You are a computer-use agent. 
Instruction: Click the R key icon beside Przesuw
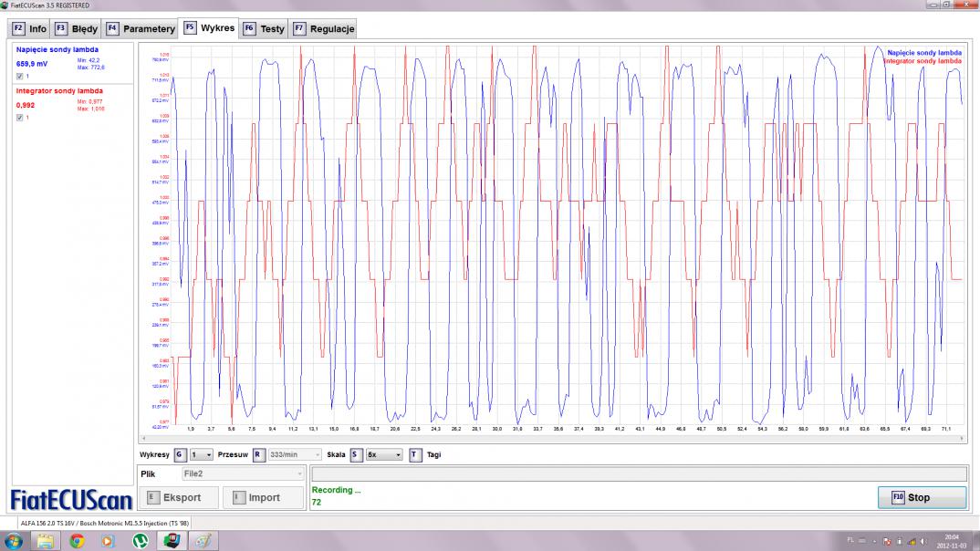[258, 454]
